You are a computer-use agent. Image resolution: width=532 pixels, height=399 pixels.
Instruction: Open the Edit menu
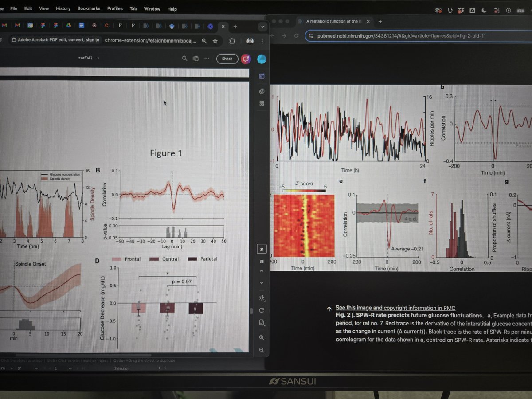[28, 8]
